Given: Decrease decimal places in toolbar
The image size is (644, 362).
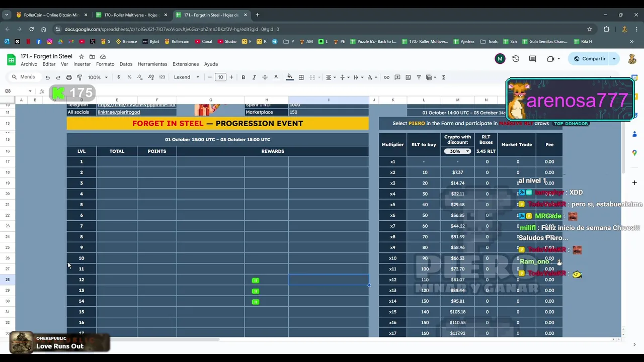Looking at the screenshot, I should (x=140, y=77).
